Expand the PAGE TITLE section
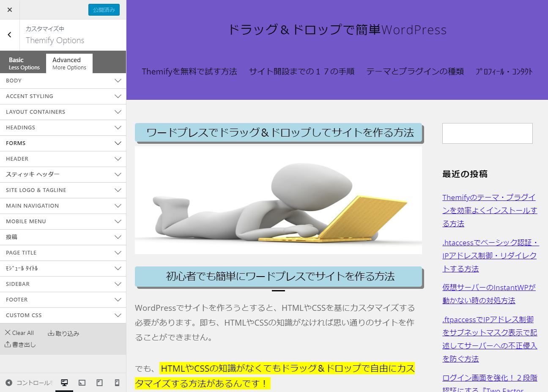 [63, 253]
